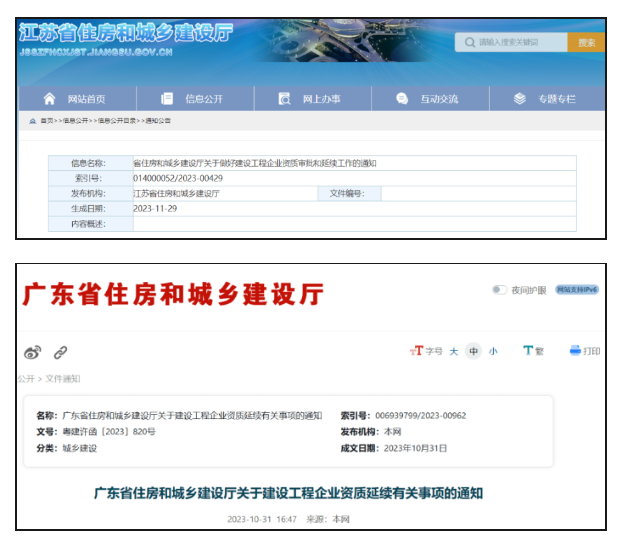Viewport: 624px width, 547px height.
Task: Click the document number 粤建许函〔2023〕820号
Action: click(x=109, y=432)
